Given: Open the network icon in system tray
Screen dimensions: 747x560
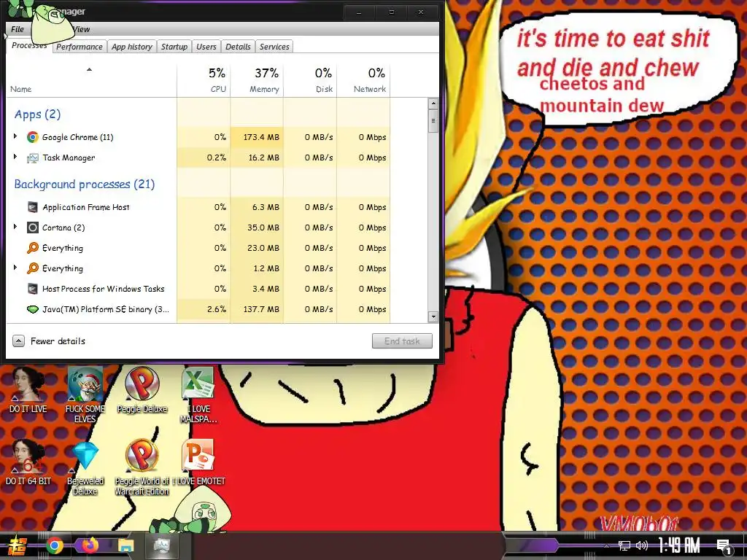Looking at the screenshot, I should (x=624, y=545).
